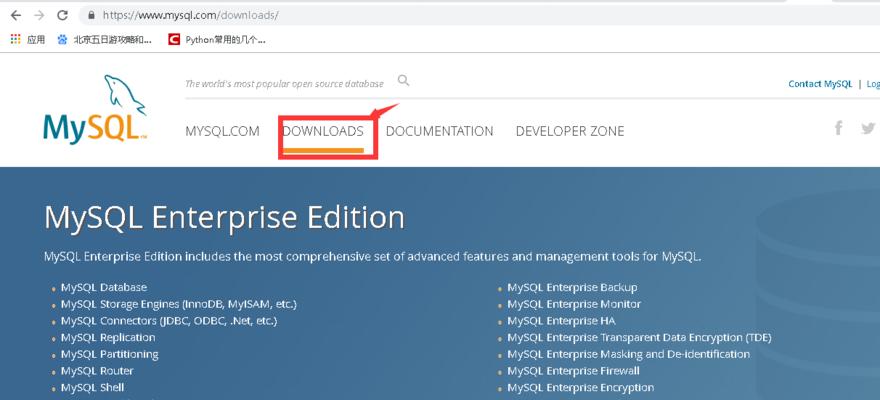Click MySQL Replication list item
This screenshot has width=880, height=400.
pos(108,337)
